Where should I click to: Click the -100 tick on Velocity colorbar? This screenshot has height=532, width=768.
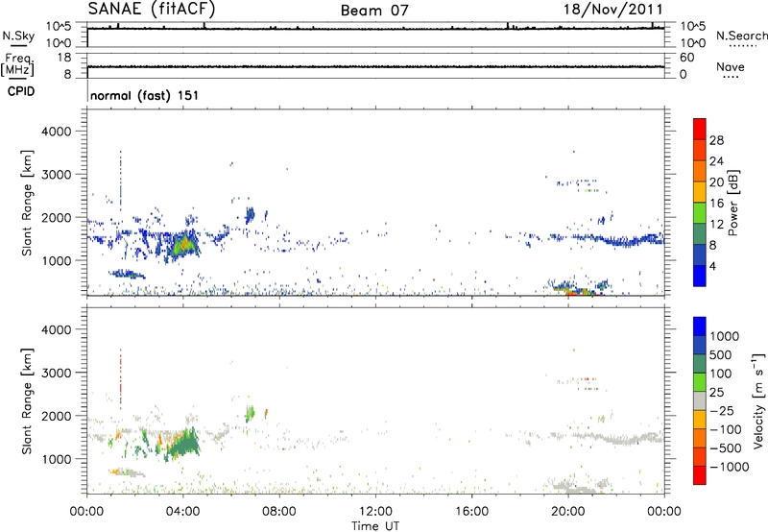725,429
